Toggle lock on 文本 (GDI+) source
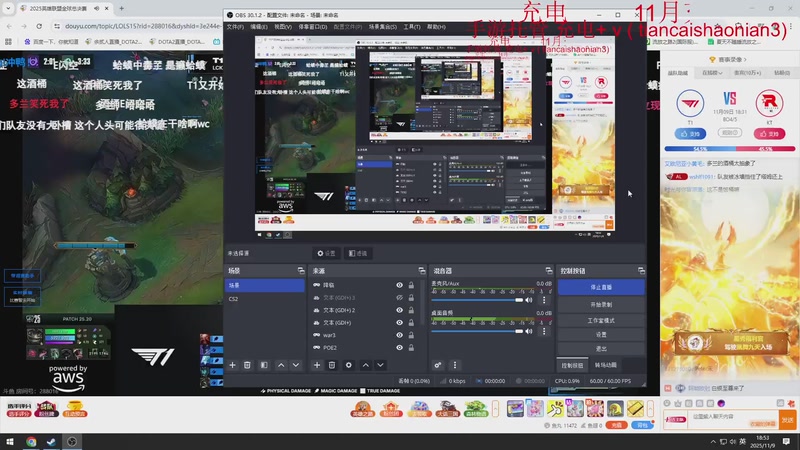Screen dimensions: 800x450 (411, 323)
